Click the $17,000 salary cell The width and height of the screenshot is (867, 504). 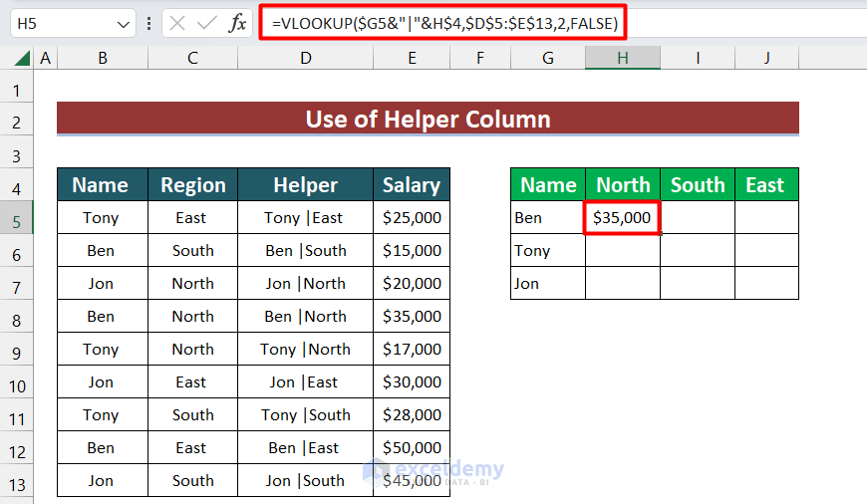coord(412,349)
